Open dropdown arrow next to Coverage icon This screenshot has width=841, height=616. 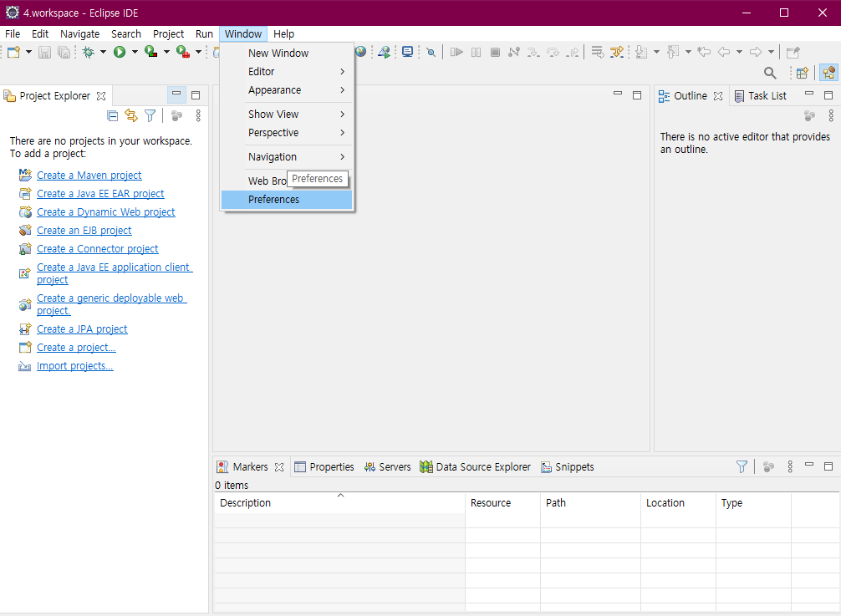point(166,52)
